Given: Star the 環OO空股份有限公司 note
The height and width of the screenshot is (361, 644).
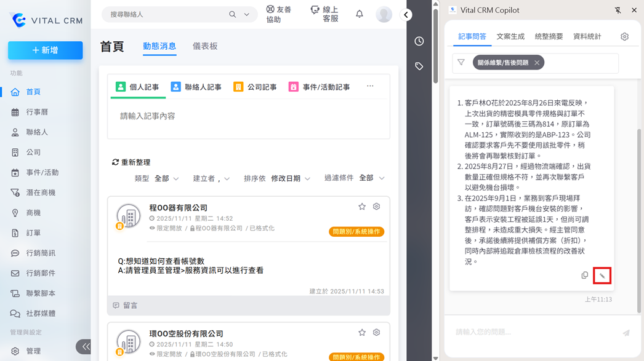Looking at the screenshot, I should [x=362, y=332].
